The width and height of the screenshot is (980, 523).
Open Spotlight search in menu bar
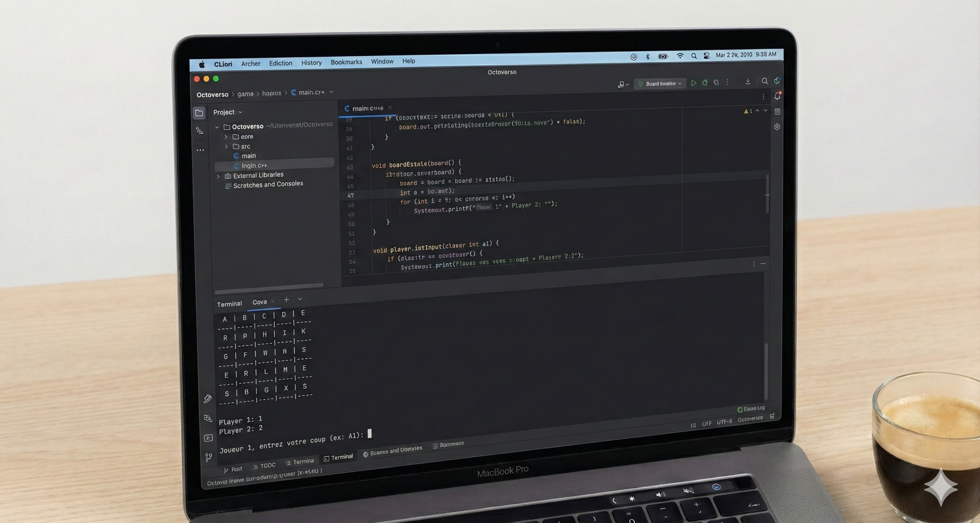(x=694, y=56)
